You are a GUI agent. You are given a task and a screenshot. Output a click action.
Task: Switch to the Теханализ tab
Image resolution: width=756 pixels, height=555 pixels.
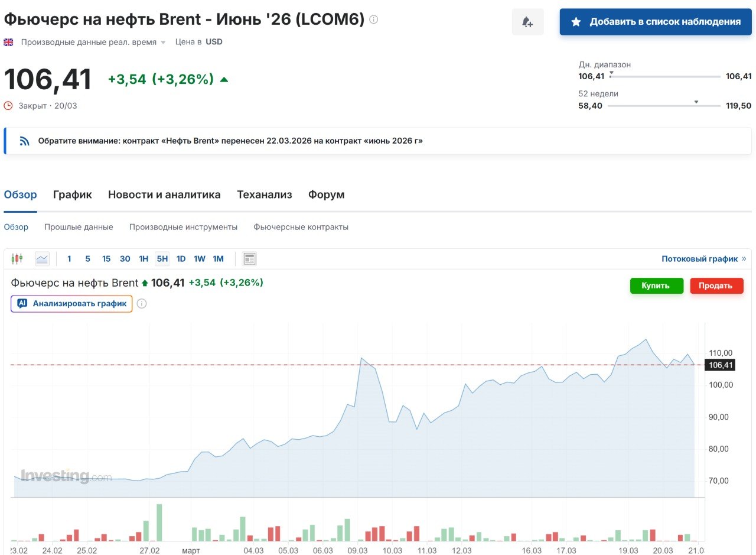[x=264, y=194]
